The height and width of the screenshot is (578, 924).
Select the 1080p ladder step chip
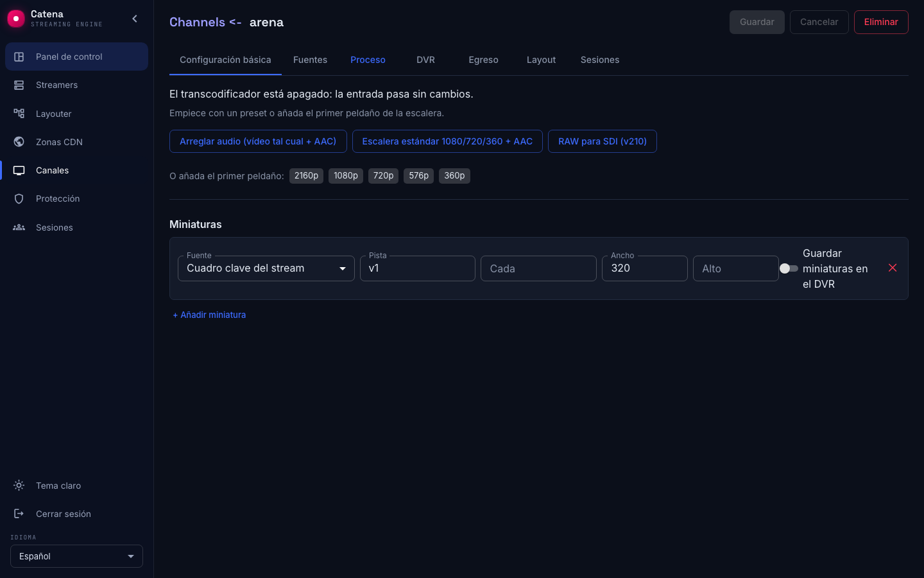pos(346,176)
